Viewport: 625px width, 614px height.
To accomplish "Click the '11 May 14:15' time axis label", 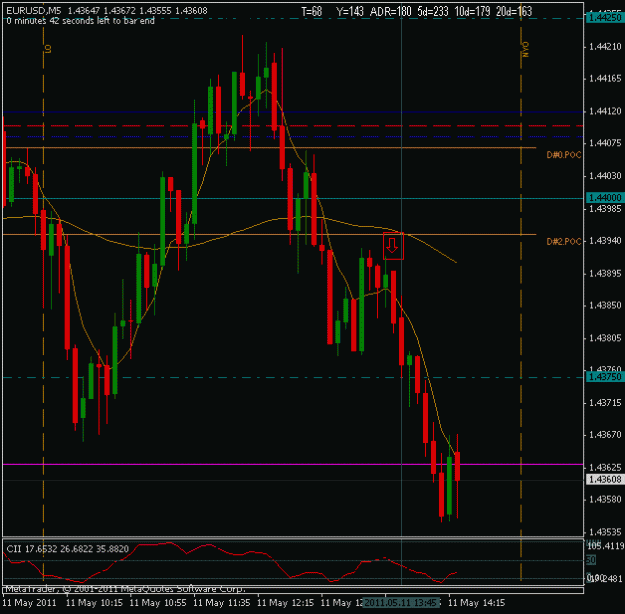I will click(x=477, y=602).
